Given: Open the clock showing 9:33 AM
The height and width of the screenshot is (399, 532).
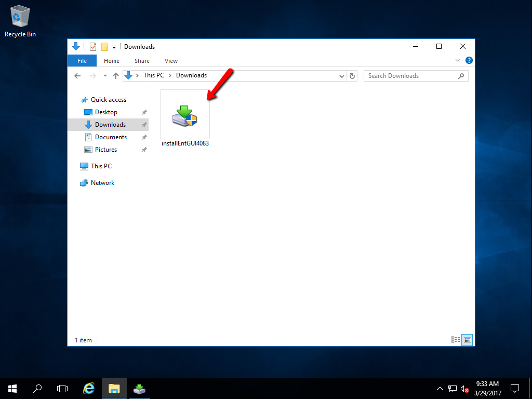Looking at the screenshot, I should point(487,389).
